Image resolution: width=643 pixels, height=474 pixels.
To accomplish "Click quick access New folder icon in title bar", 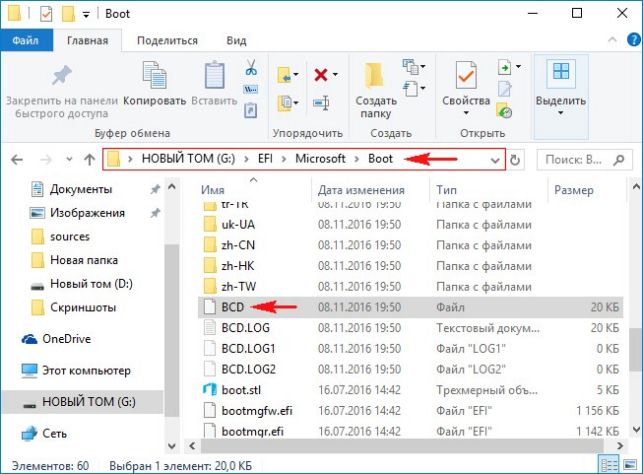I will 68,14.
